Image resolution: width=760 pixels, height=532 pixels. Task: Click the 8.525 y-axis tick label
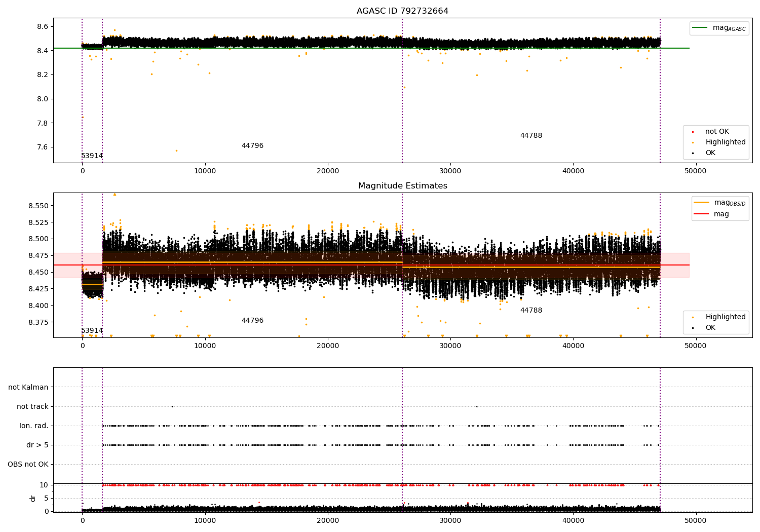coord(39,222)
